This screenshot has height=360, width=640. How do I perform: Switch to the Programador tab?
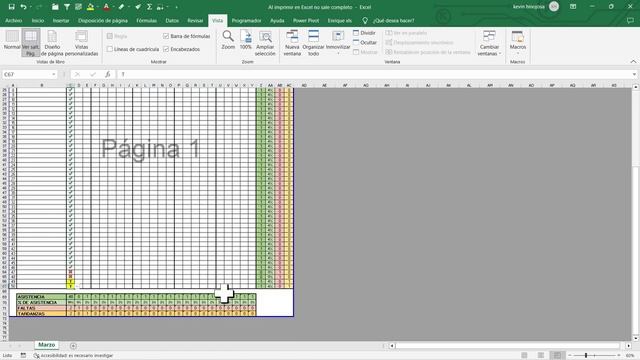coord(247,20)
